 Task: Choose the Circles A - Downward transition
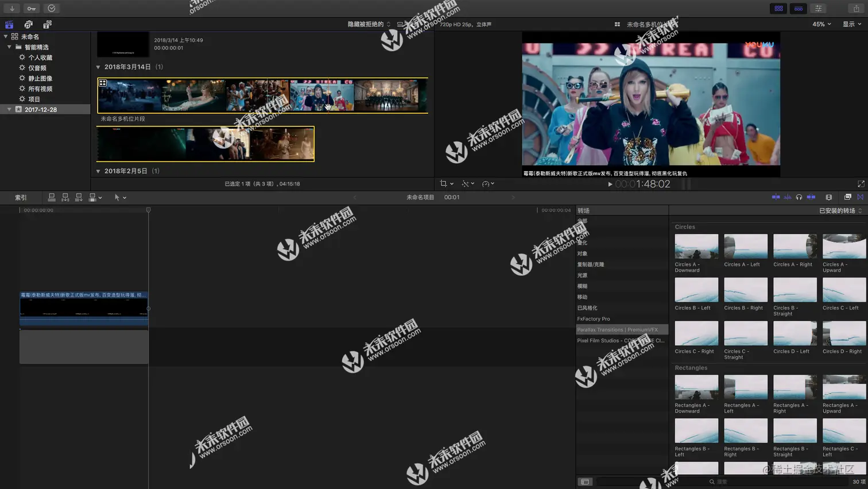pyautogui.click(x=696, y=246)
